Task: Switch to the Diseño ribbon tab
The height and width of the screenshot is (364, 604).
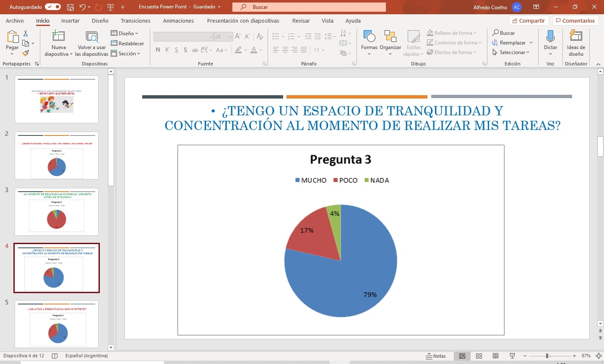Action: [x=100, y=21]
